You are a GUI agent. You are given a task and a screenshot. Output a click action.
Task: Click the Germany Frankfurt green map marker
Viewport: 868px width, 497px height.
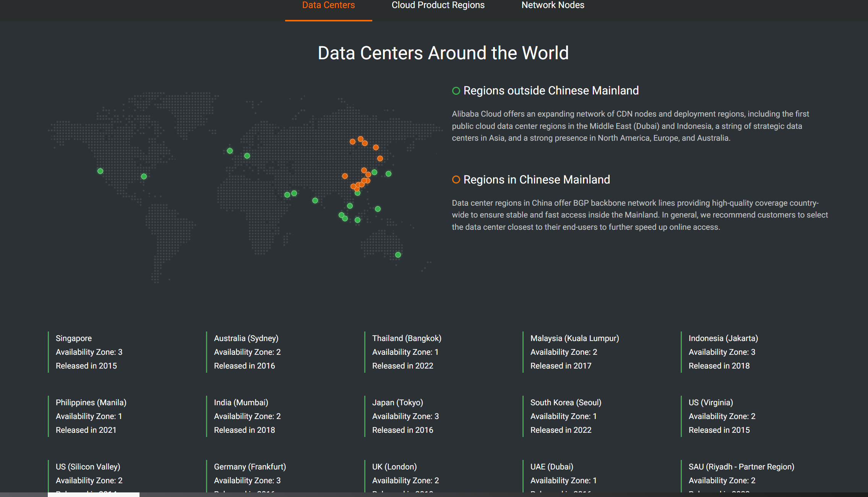click(247, 156)
